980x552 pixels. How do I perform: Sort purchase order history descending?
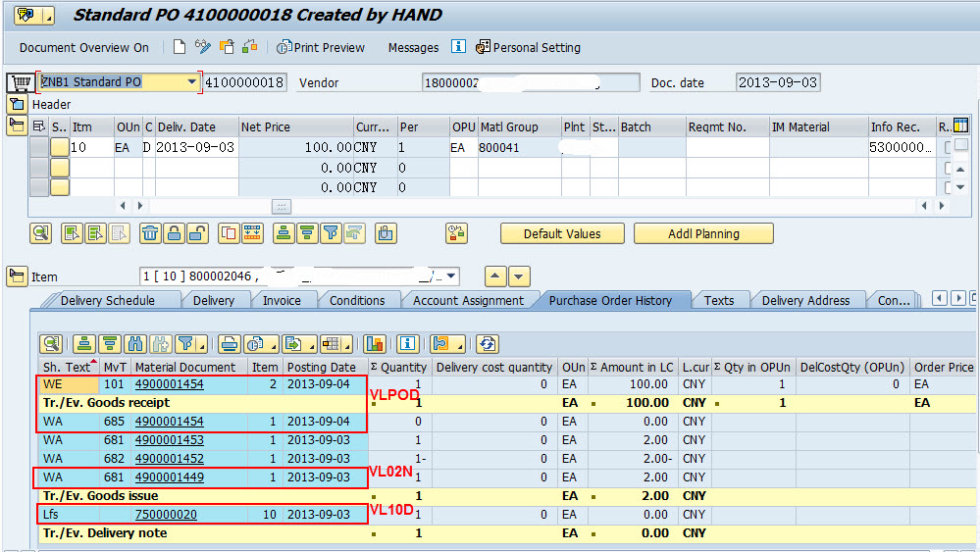(110, 344)
